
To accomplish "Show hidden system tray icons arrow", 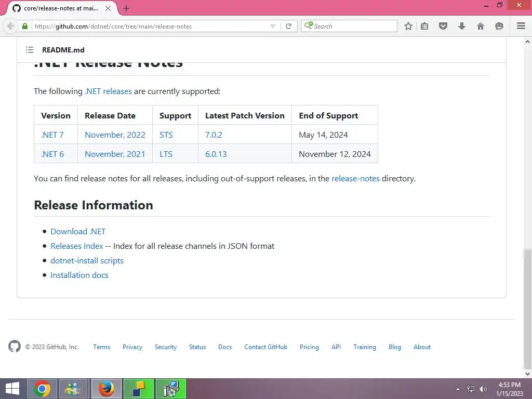I will (458, 389).
